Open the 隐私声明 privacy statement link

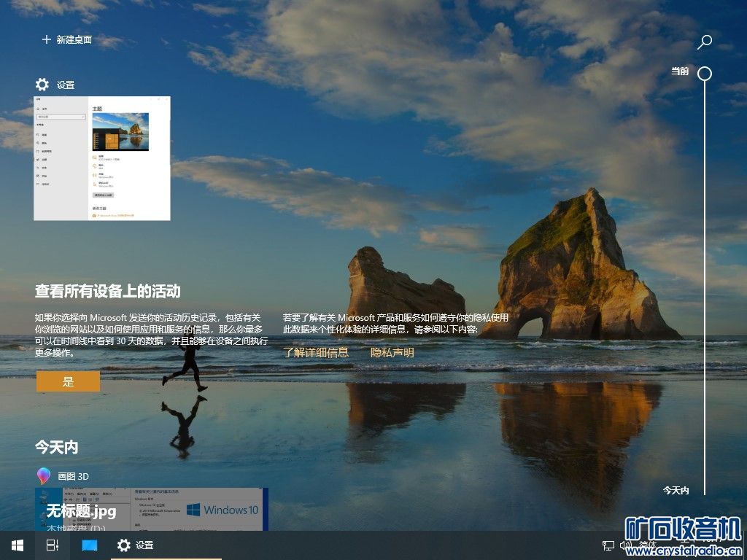(392, 352)
